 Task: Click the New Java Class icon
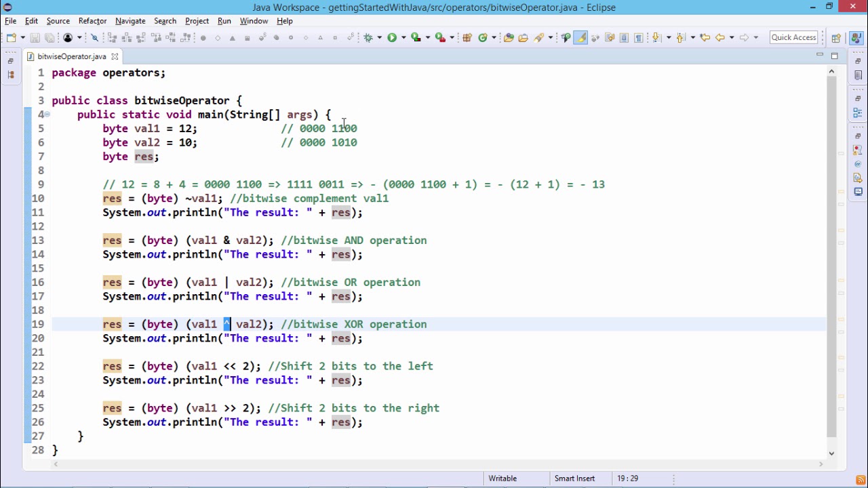click(x=483, y=37)
